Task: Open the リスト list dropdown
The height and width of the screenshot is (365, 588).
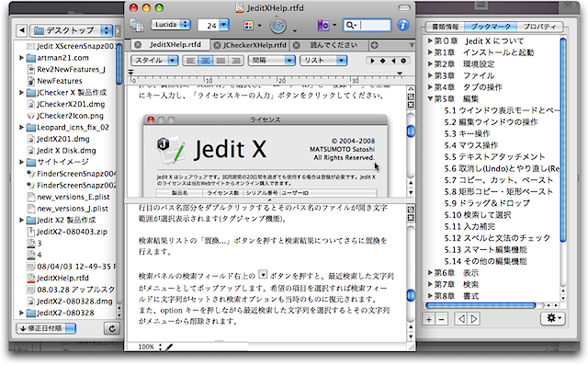Action: (x=323, y=61)
